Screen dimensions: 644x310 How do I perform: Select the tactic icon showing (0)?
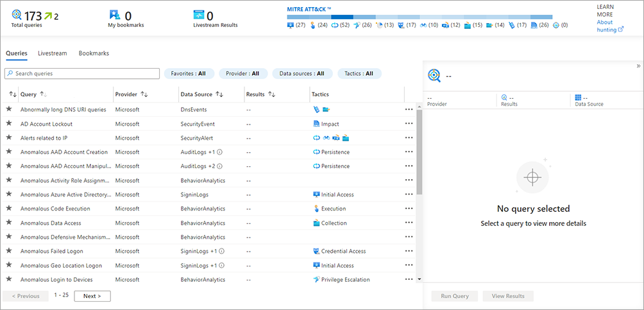pyautogui.click(x=556, y=25)
